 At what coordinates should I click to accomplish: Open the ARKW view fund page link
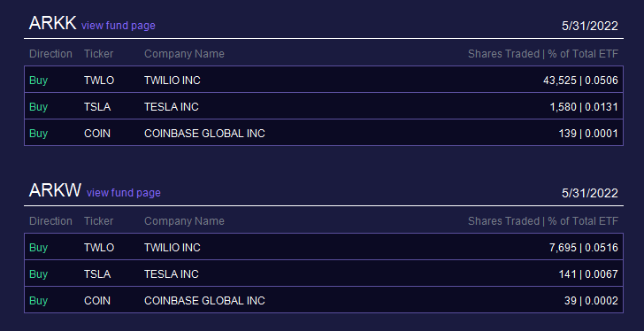pyautogui.click(x=124, y=193)
